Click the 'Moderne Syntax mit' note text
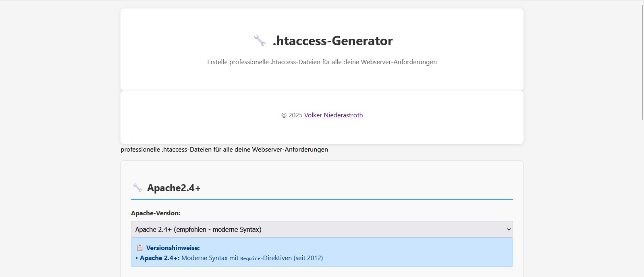 coord(210,258)
